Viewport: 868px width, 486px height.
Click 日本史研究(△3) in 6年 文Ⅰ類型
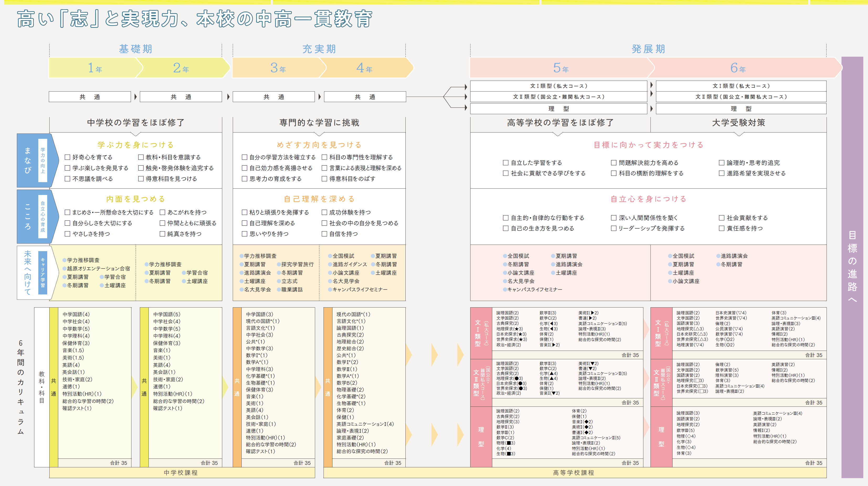coord(692,334)
